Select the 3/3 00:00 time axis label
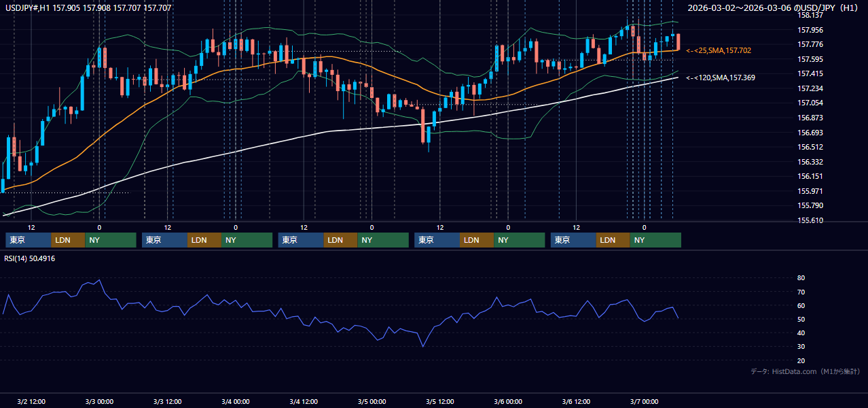Screen dimensions: 868x408 (99, 401)
